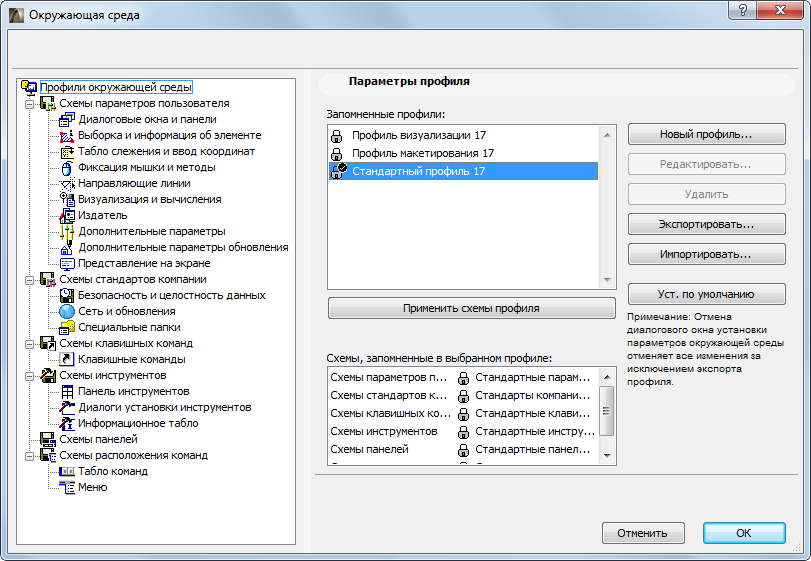Select Схемы параметров п... row in schemes list

click(x=463, y=377)
